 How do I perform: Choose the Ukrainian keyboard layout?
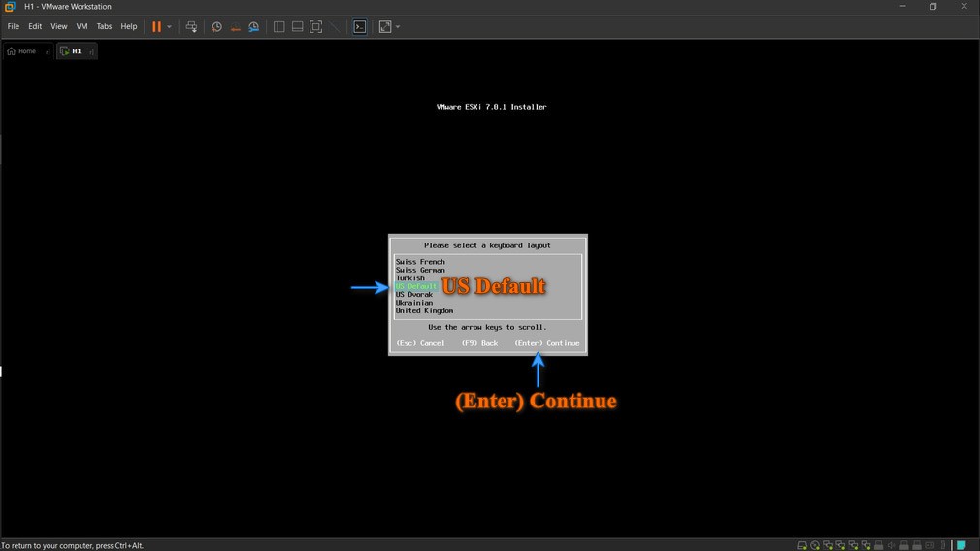[413, 303]
